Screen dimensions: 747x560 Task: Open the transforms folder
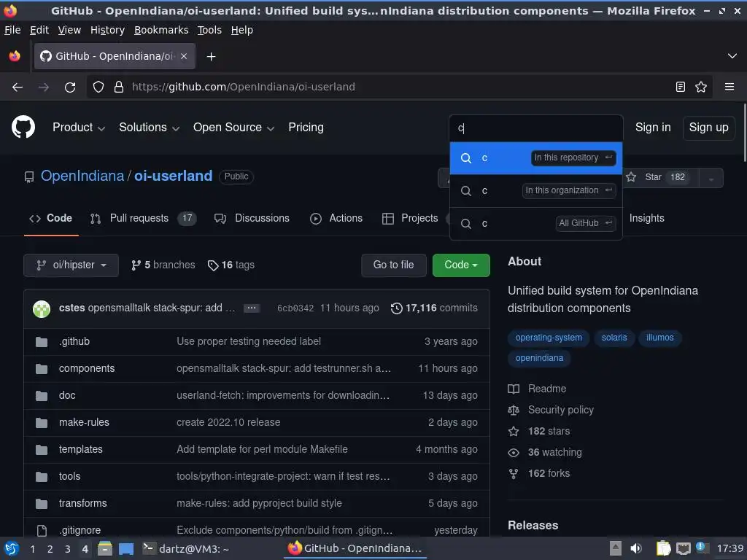[83, 503]
